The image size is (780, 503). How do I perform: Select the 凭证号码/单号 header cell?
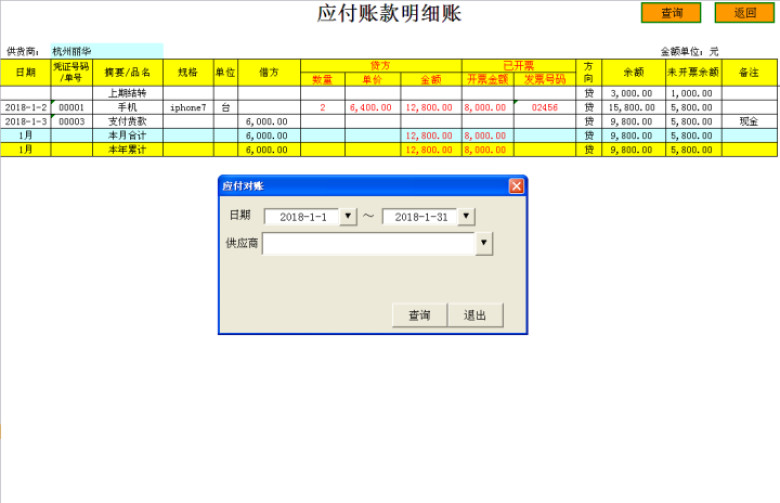(x=72, y=73)
